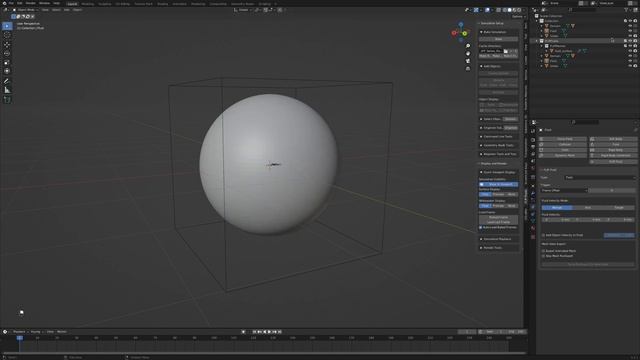Image resolution: width=640 pixels, height=360 pixels.
Task: Switch to the Shading workspace tab
Action: pyautogui.click(x=162, y=4)
